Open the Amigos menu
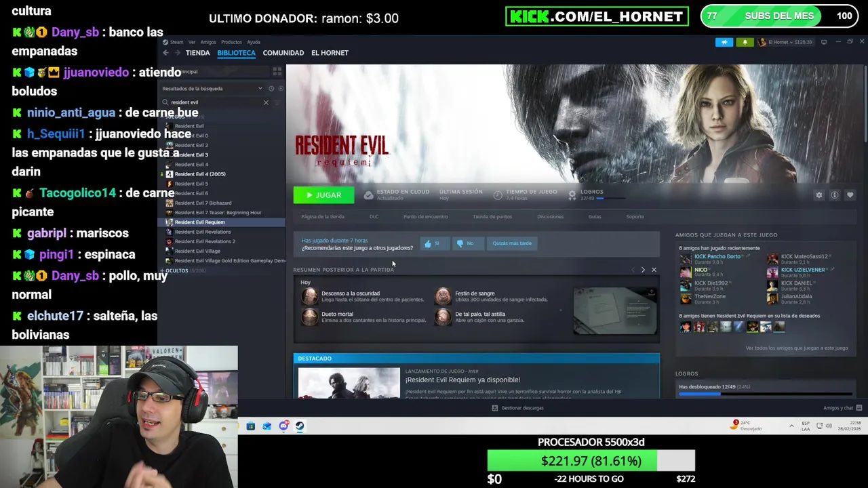Viewport: 868px width, 488px height. pyautogui.click(x=208, y=42)
